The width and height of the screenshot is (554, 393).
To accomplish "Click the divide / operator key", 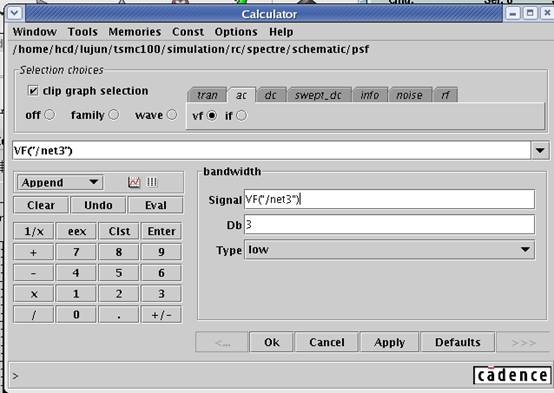I will click(x=34, y=315).
